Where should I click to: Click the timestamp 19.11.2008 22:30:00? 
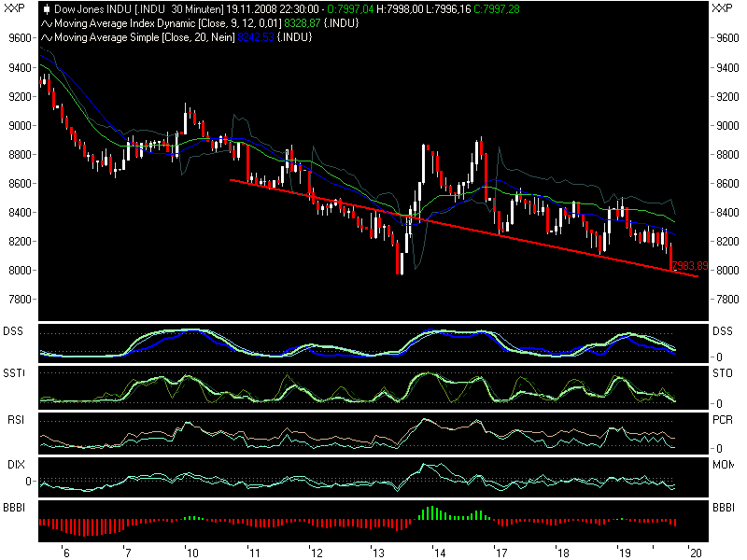(x=273, y=9)
